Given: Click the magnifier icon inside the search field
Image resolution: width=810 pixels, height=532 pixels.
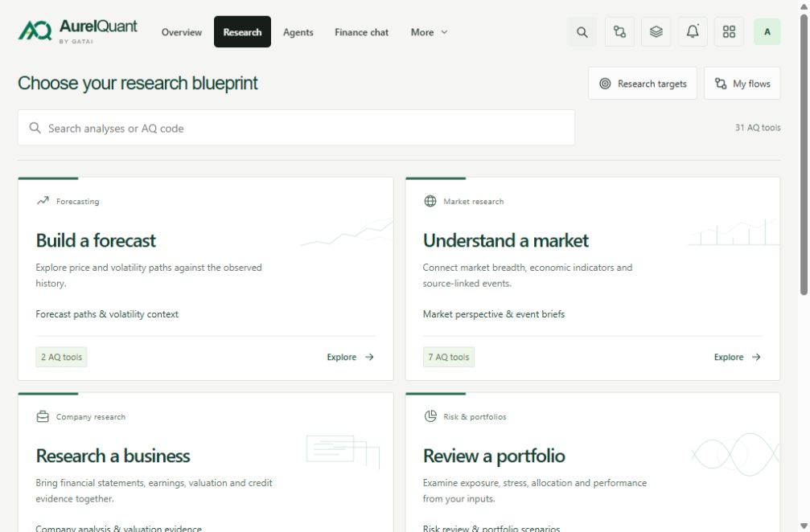Looking at the screenshot, I should (x=35, y=128).
